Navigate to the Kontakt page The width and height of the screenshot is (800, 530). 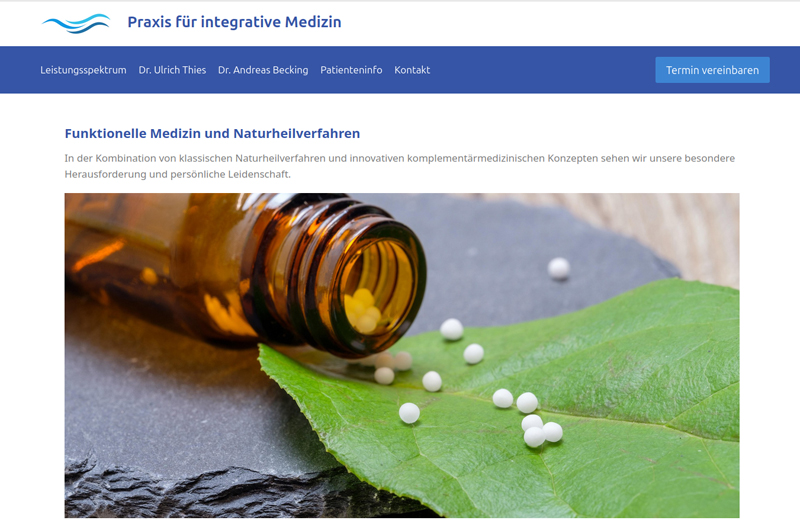[412, 70]
